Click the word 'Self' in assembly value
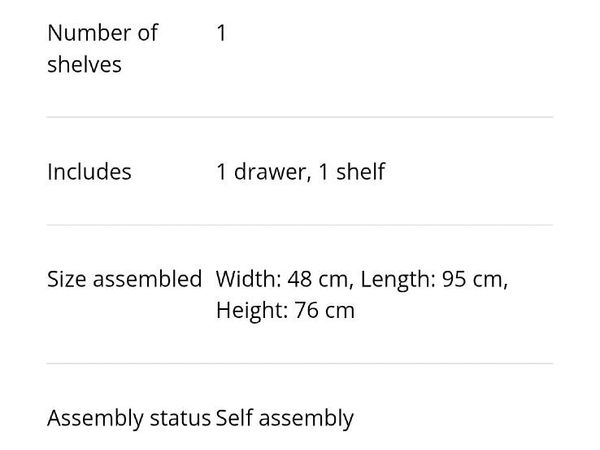Screen dimensions: 600x450 [234, 418]
